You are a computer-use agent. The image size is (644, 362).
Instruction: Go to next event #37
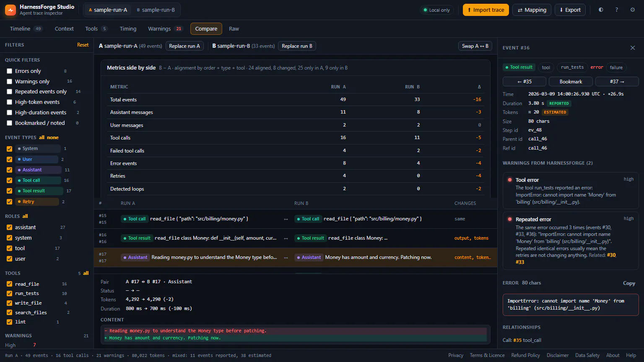coord(617,82)
